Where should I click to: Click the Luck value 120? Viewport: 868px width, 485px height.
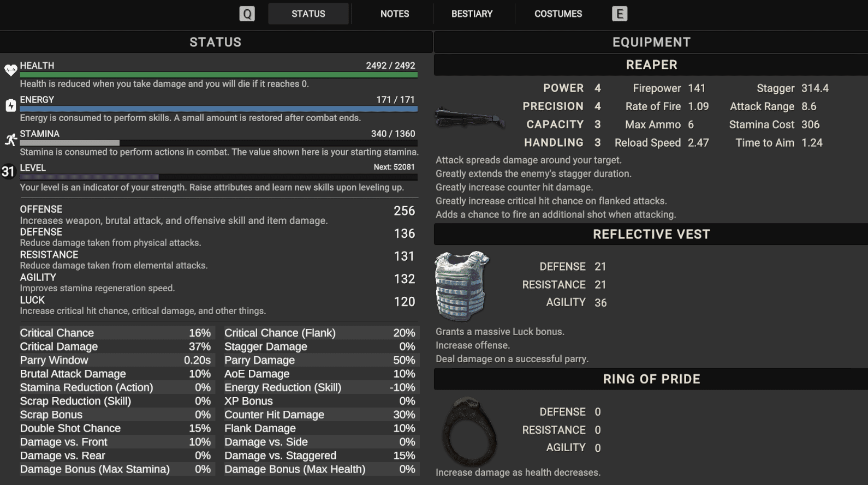point(405,302)
